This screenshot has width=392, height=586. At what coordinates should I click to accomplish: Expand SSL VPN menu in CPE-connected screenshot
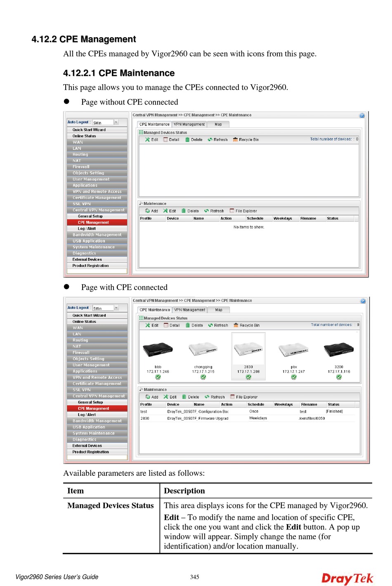coord(97,390)
